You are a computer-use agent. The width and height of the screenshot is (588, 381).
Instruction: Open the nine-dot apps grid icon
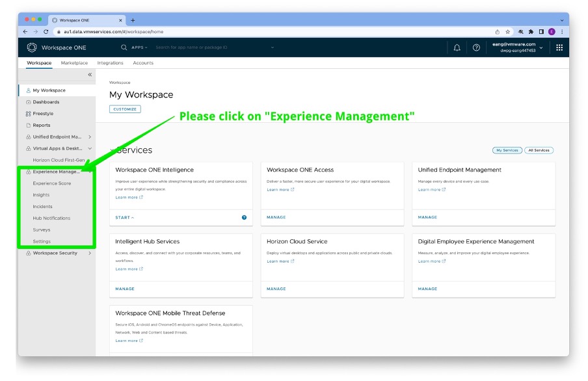[559, 47]
